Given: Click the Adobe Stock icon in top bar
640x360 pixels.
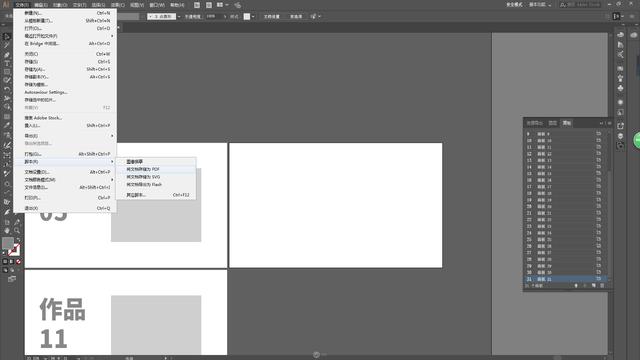Looking at the screenshot, I should click(209, 5).
